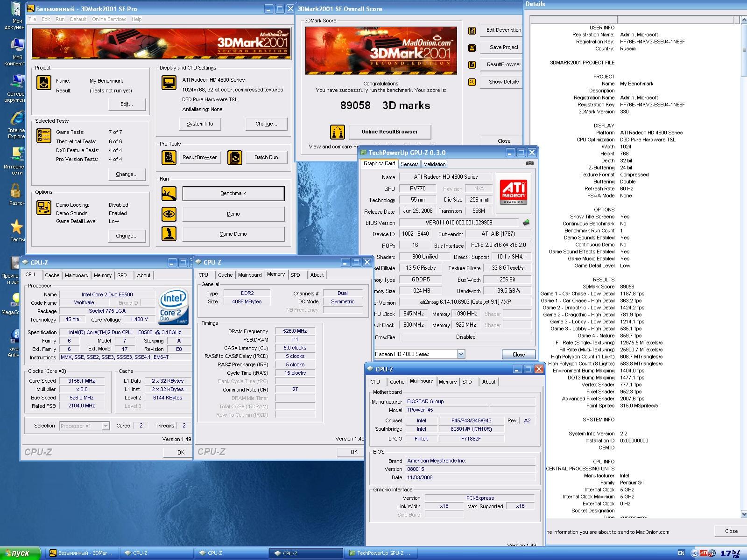Click the Show Details magnifier icon
The image size is (747, 560).
pos(472,82)
